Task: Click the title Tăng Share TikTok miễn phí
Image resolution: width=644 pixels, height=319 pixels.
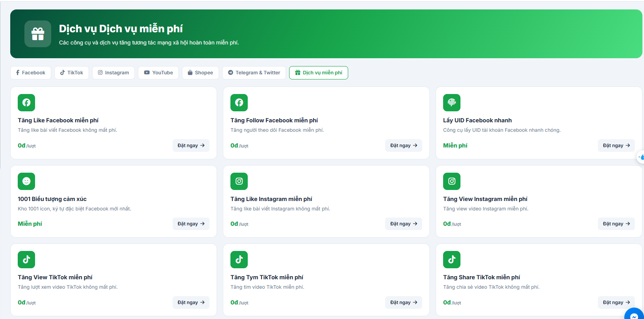Action: (481, 277)
